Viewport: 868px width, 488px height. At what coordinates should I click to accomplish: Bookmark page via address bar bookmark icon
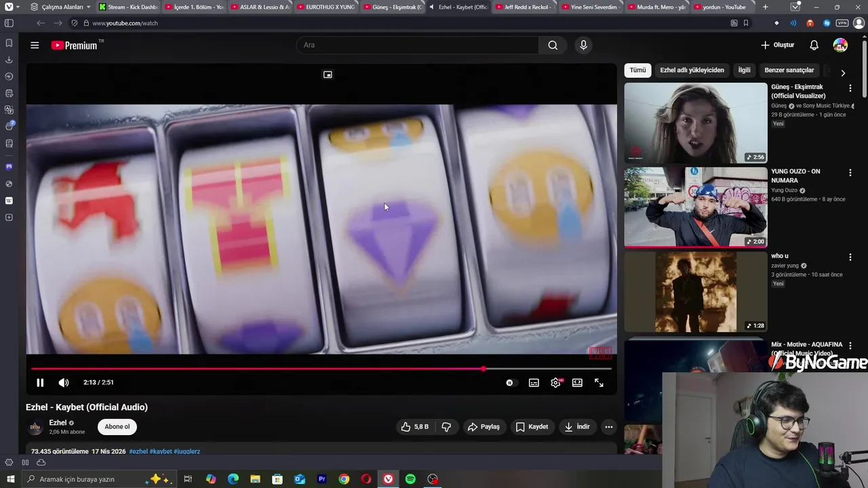coord(746,23)
